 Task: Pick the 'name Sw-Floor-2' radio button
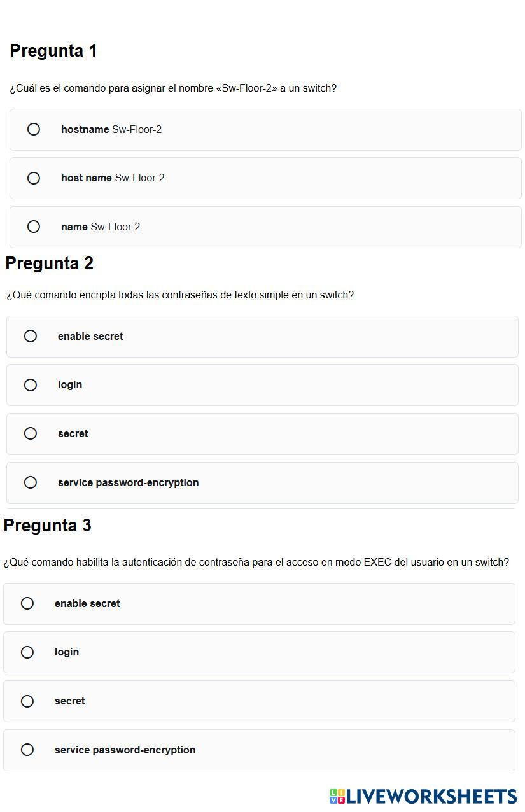coord(34,227)
